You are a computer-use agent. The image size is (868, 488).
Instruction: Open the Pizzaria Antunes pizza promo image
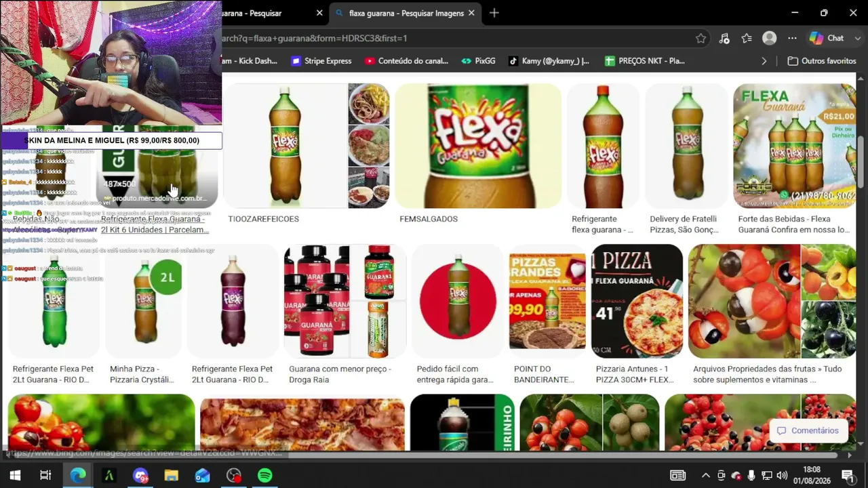[637, 301]
